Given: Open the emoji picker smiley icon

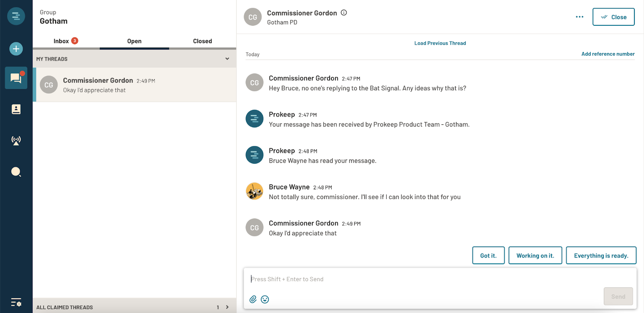Looking at the screenshot, I should (x=265, y=299).
